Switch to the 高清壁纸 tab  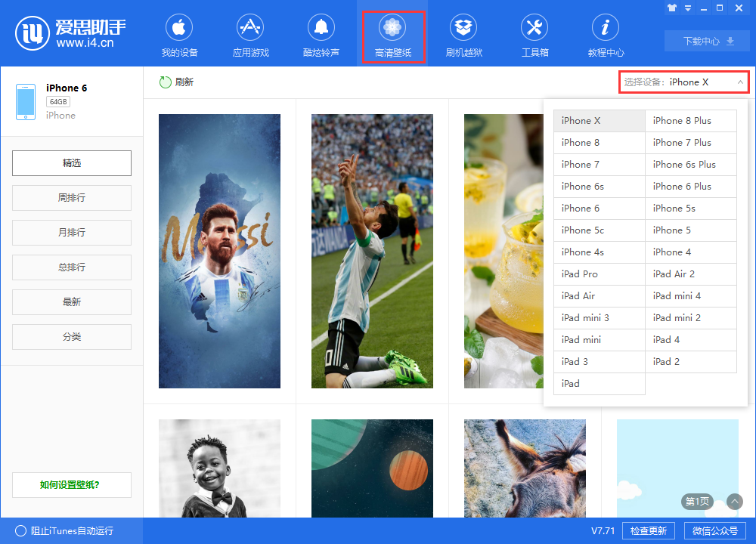(392, 36)
